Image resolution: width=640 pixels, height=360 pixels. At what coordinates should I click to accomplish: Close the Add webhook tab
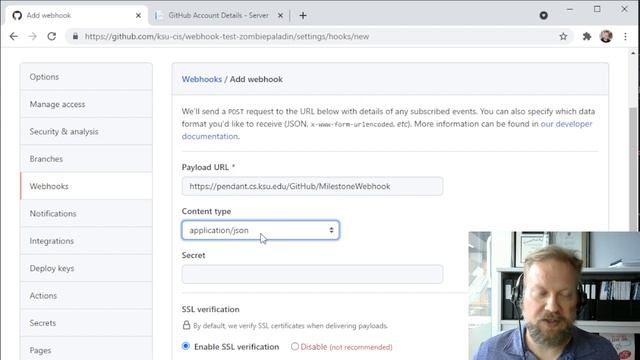coord(138,16)
